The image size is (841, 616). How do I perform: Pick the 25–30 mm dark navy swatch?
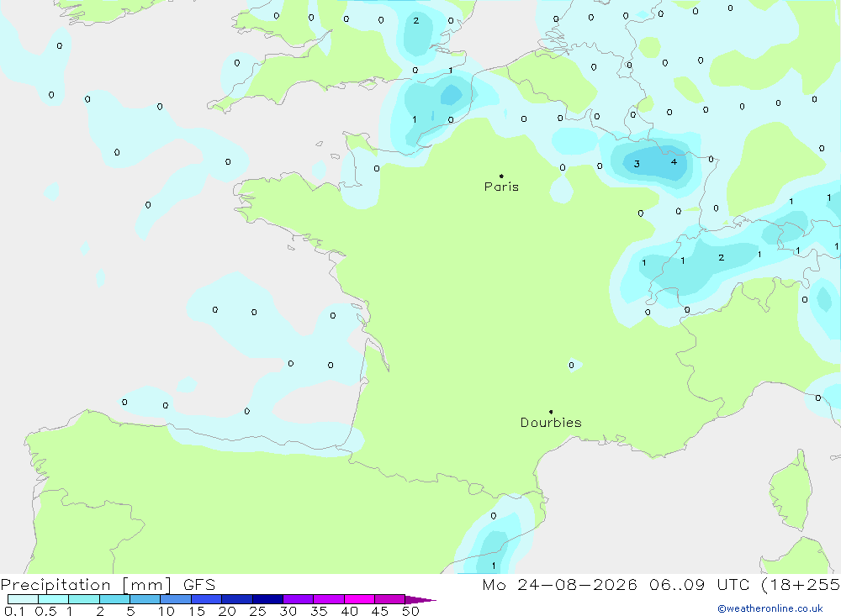pos(267,599)
